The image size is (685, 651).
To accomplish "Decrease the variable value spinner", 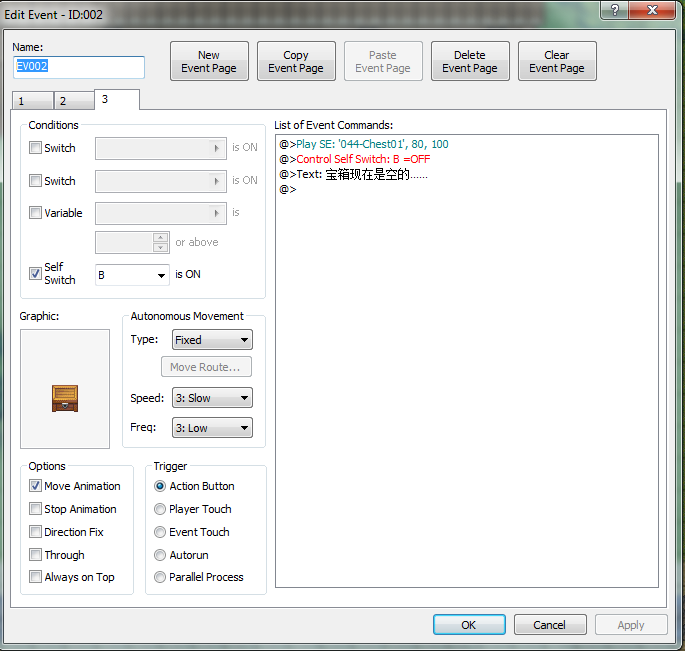I will pyautogui.click(x=161, y=248).
